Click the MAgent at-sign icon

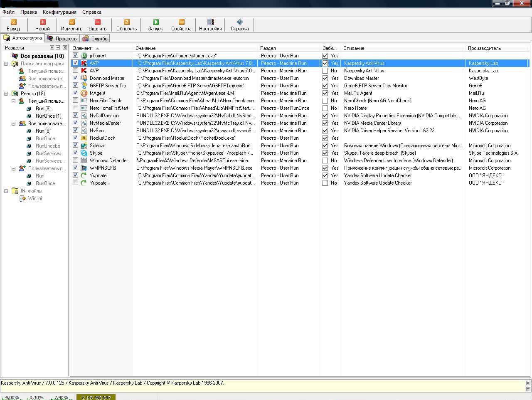(84, 93)
